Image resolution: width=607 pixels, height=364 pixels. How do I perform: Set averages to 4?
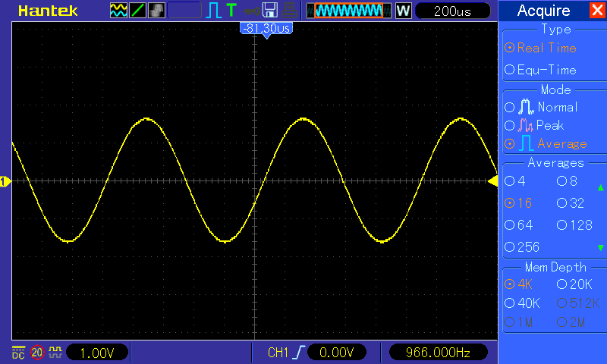[x=515, y=181]
